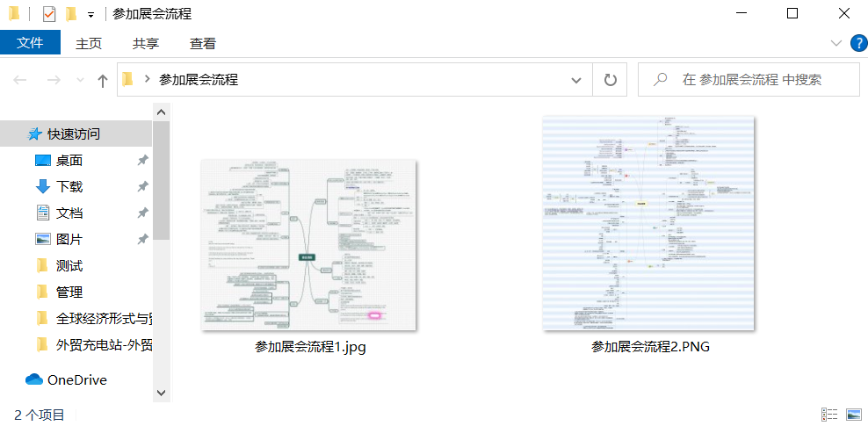Switch to large thumbnails view icon
The image size is (868, 426).
tap(854, 415)
